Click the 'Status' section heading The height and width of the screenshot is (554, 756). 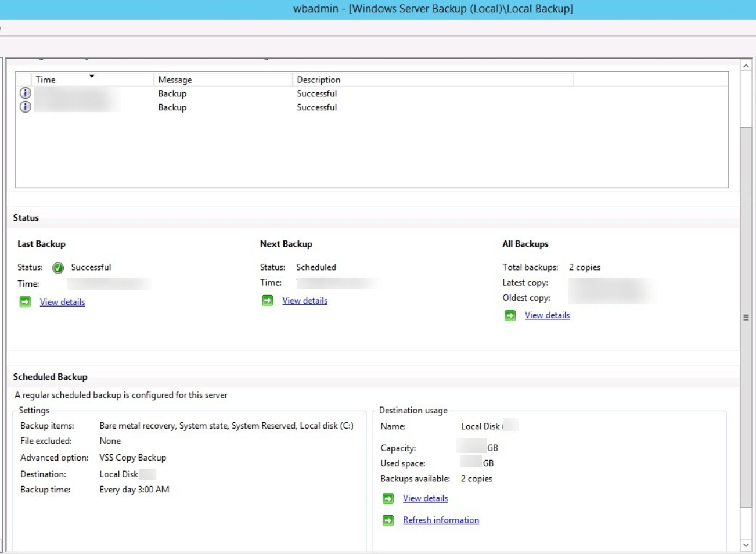(x=26, y=218)
